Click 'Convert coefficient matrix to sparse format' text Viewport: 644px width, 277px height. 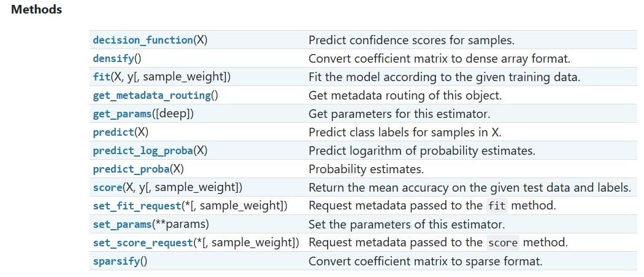[x=426, y=262]
